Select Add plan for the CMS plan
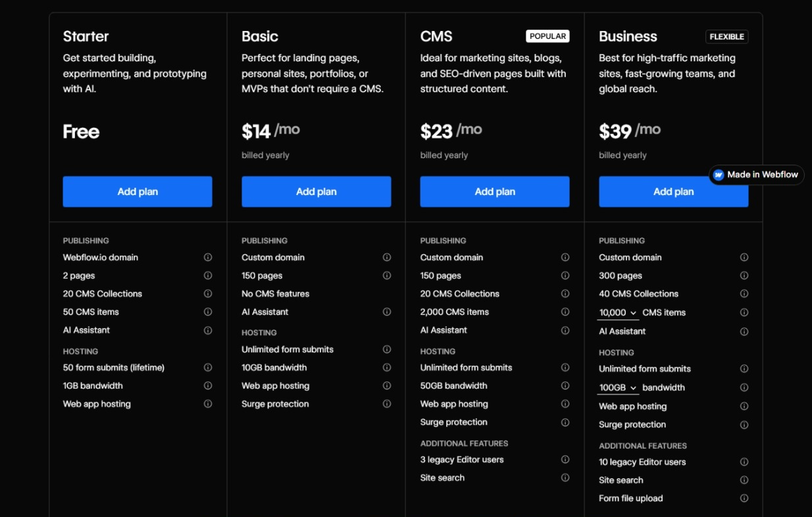 [x=494, y=191]
